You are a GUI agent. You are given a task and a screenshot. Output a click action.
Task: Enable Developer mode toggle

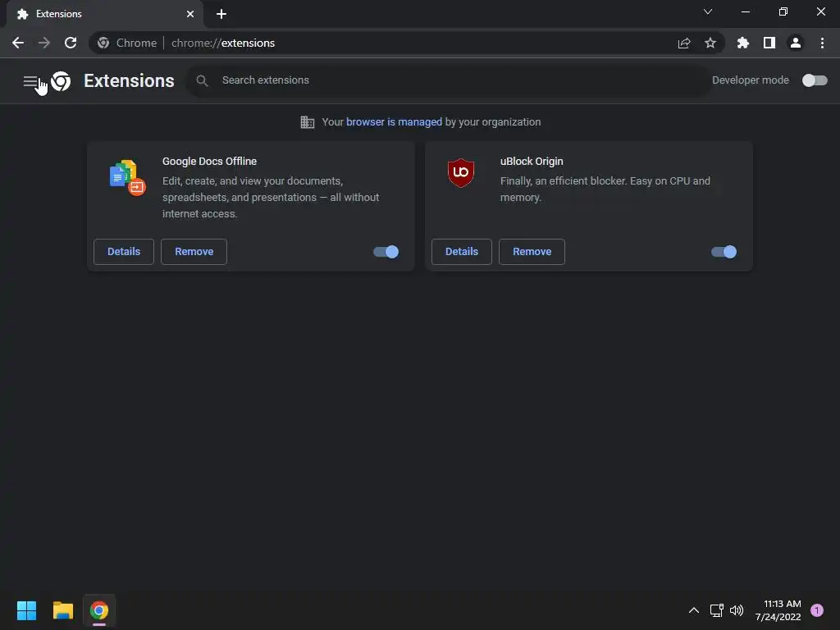(x=815, y=80)
